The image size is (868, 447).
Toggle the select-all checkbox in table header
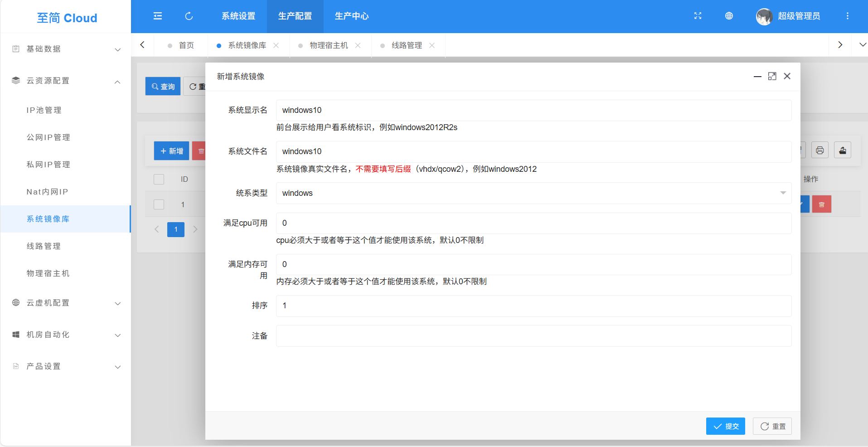click(x=159, y=180)
